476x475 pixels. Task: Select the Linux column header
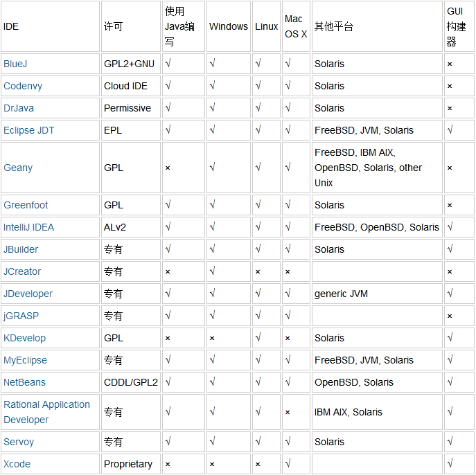[266, 26]
